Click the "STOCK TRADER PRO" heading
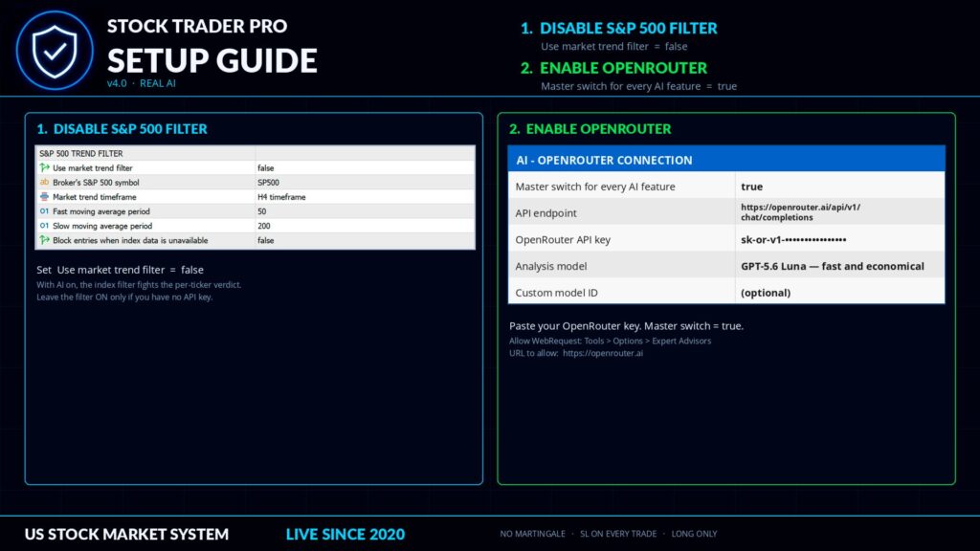Image resolution: width=980 pixels, height=551 pixels. [x=197, y=26]
